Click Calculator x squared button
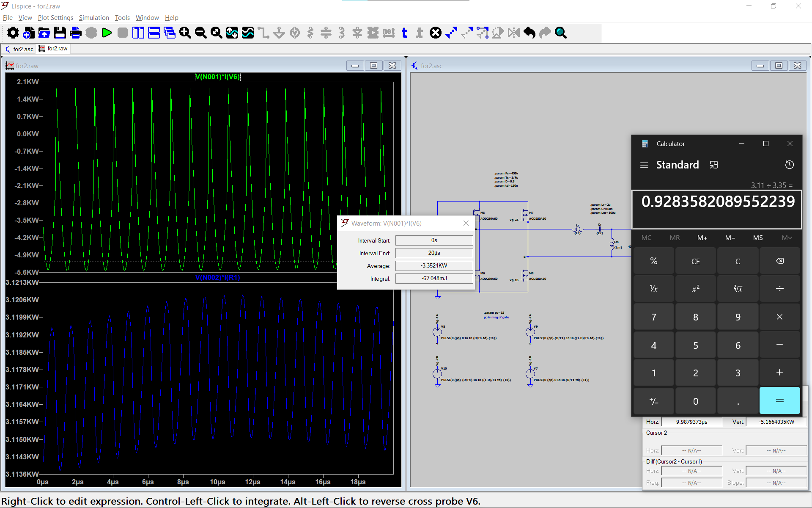 click(695, 289)
